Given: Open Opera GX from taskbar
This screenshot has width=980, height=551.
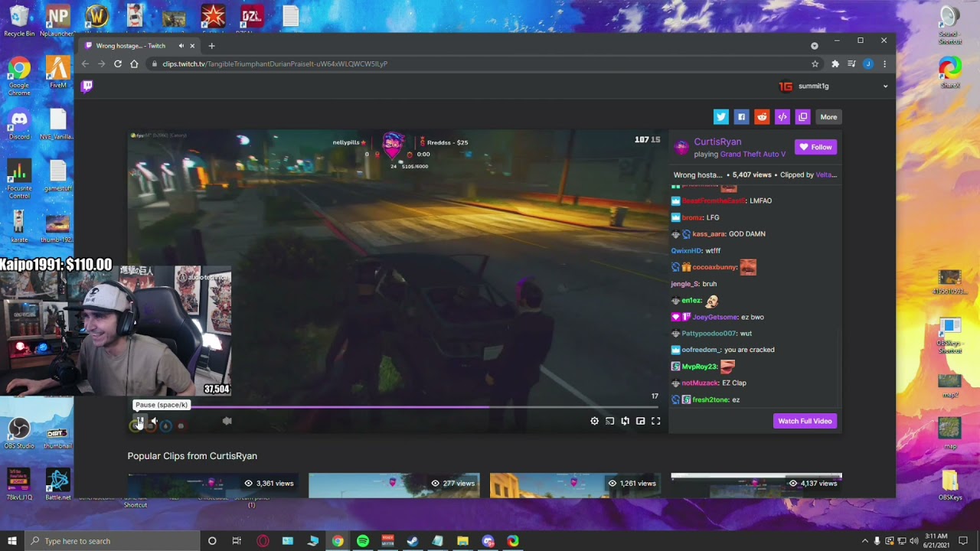Looking at the screenshot, I should [x=263, y=541].
